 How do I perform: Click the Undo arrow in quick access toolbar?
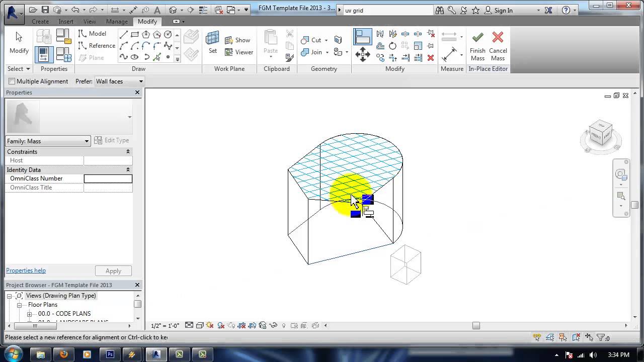[x=75, y=10]
